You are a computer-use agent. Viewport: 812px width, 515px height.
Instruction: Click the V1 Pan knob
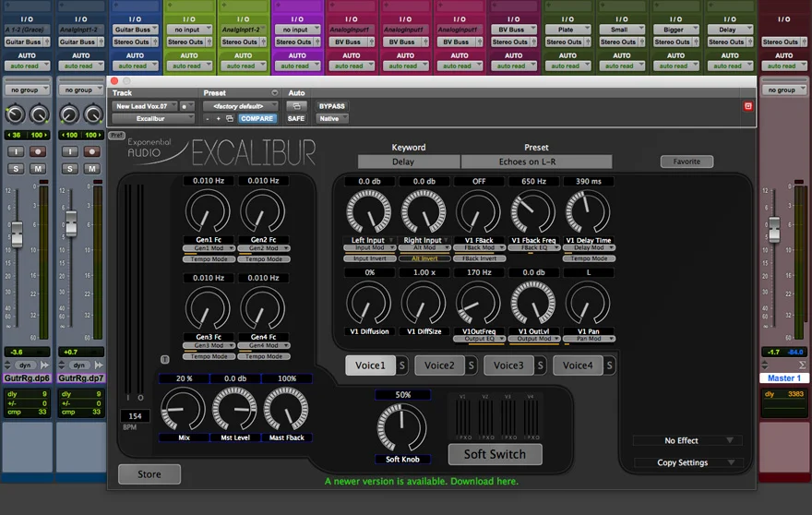tap(588, 304)
